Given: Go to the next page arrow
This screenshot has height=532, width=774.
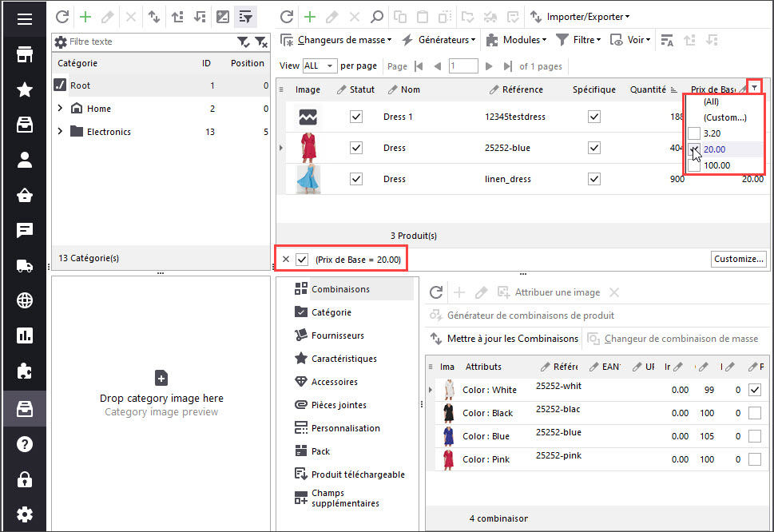Looking at the screenshot, I should (489, 66).
